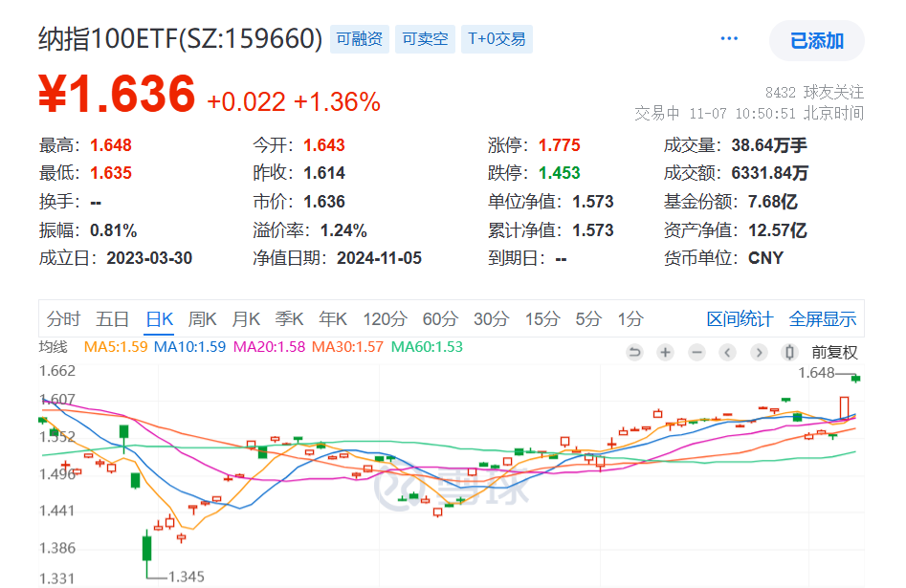The image size is (906, 588).
Task: Reset the chart with the undo icon
Action: pos(634,352)
